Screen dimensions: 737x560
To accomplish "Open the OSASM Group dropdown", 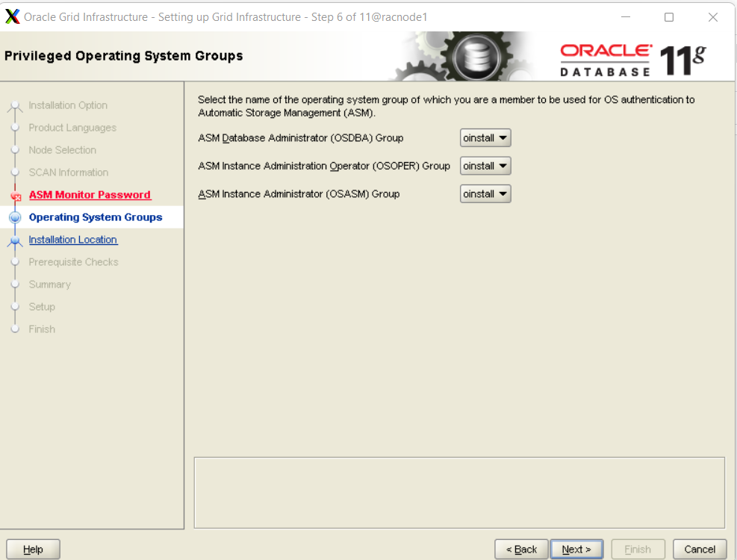I will click(485, 193).
